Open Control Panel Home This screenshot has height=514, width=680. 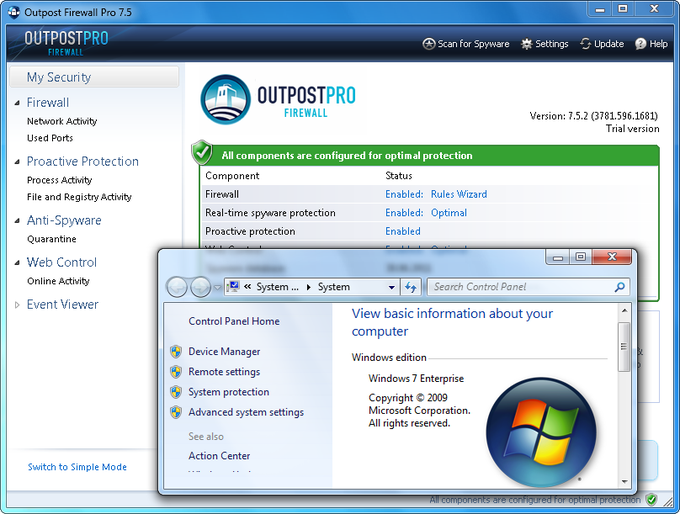(x=234, y=321)
